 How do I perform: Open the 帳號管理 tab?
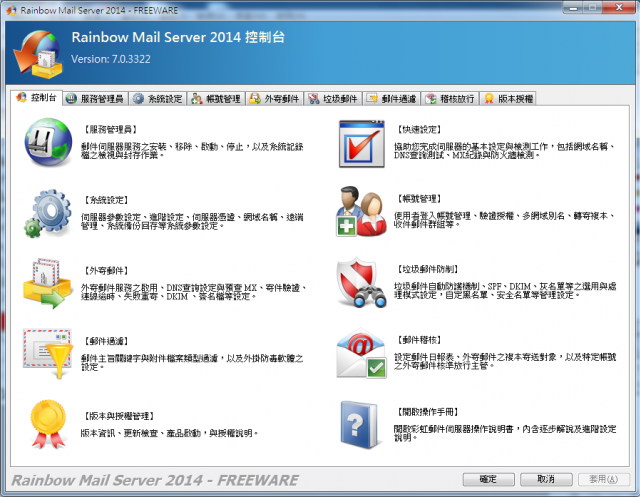coord(216,99)
